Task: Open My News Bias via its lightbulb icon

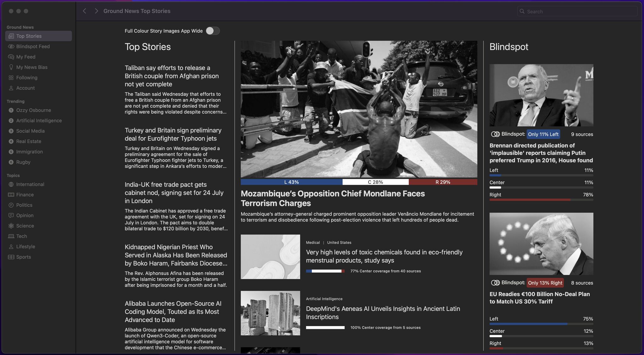Action: click(11, 67)
